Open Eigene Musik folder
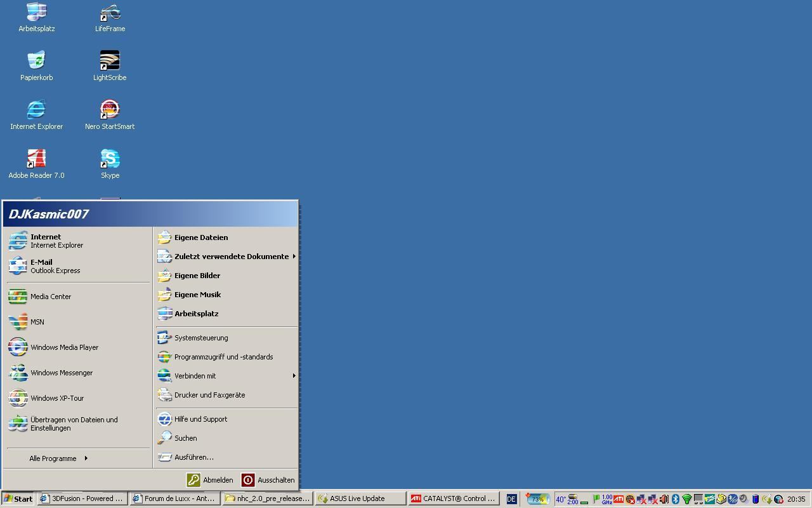 [226, 295]
